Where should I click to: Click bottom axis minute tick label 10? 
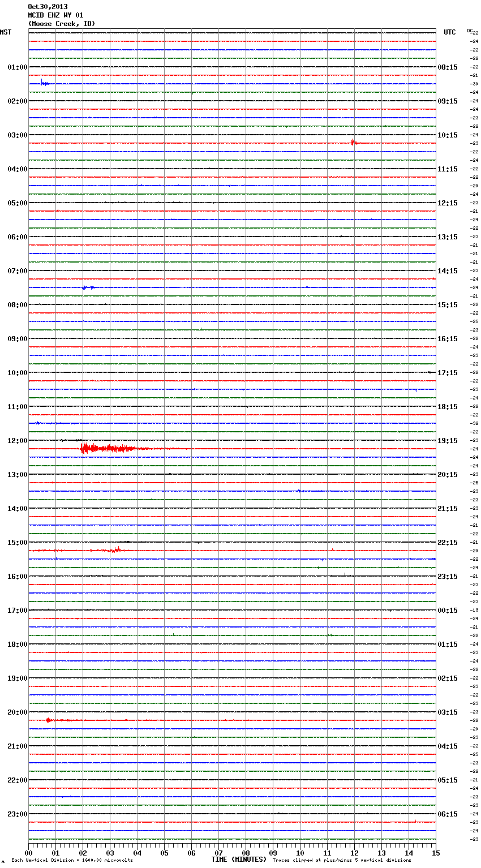[300, 853]
